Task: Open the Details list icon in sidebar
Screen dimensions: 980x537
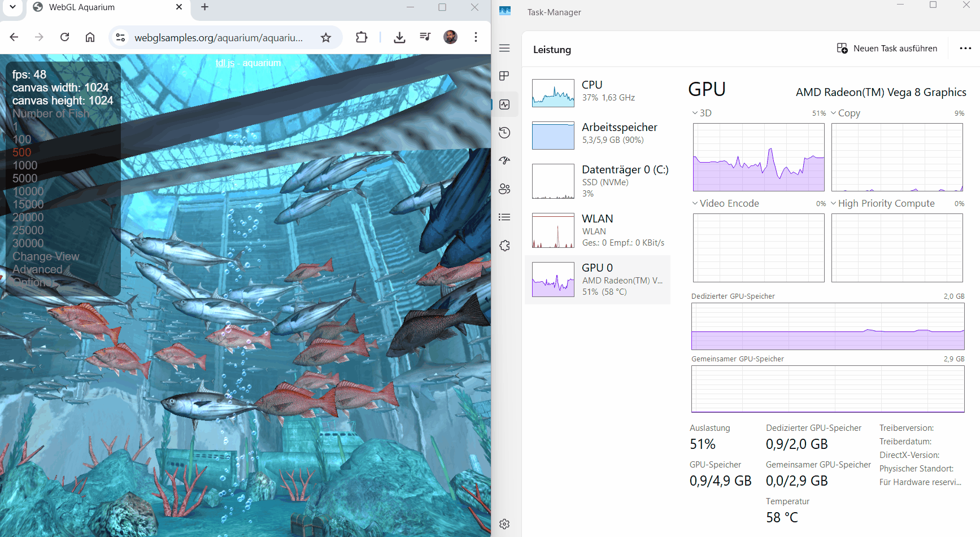Action: point(504,217)
